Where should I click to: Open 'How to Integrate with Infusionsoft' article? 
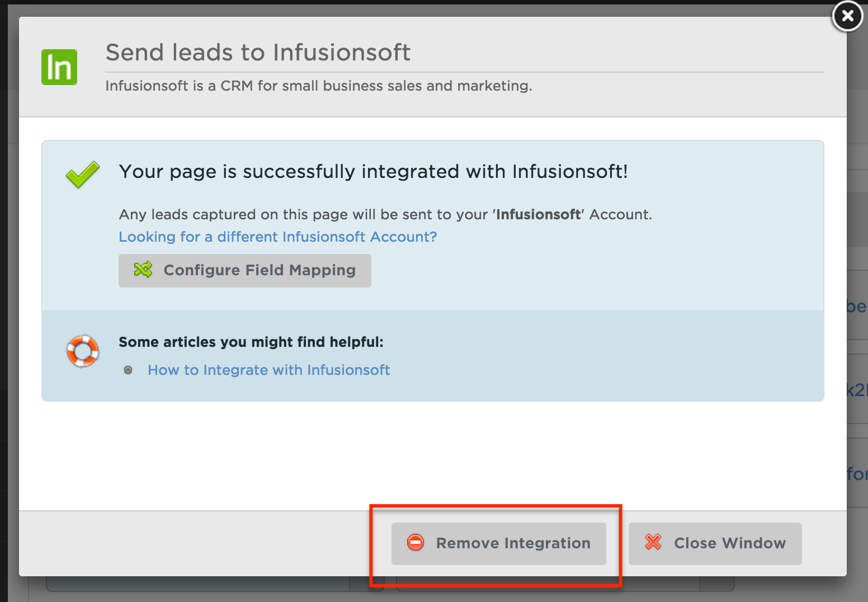click(269, 370)
